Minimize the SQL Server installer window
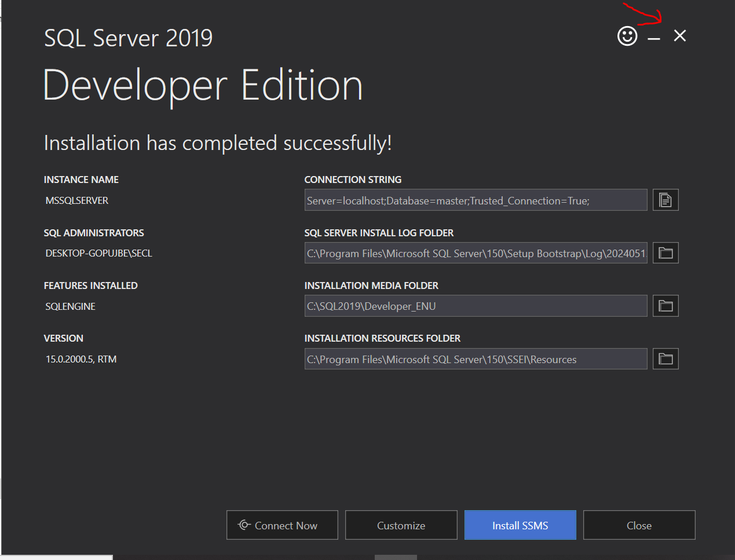 coord(654,37)
